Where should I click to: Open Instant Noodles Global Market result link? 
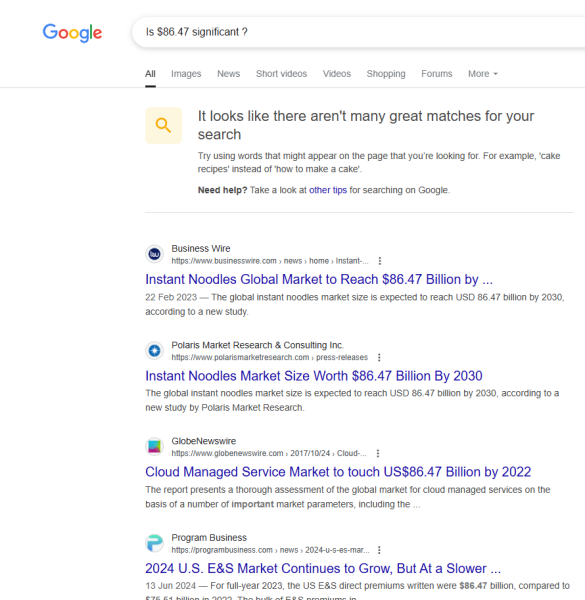coord(319,279)
